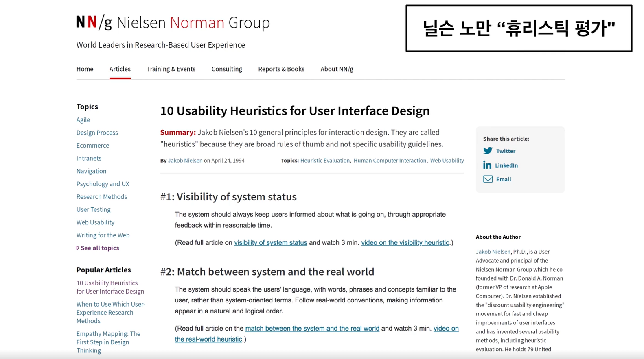Go to Consulting menu item
The image size is (644, 359).
[227, 69]
